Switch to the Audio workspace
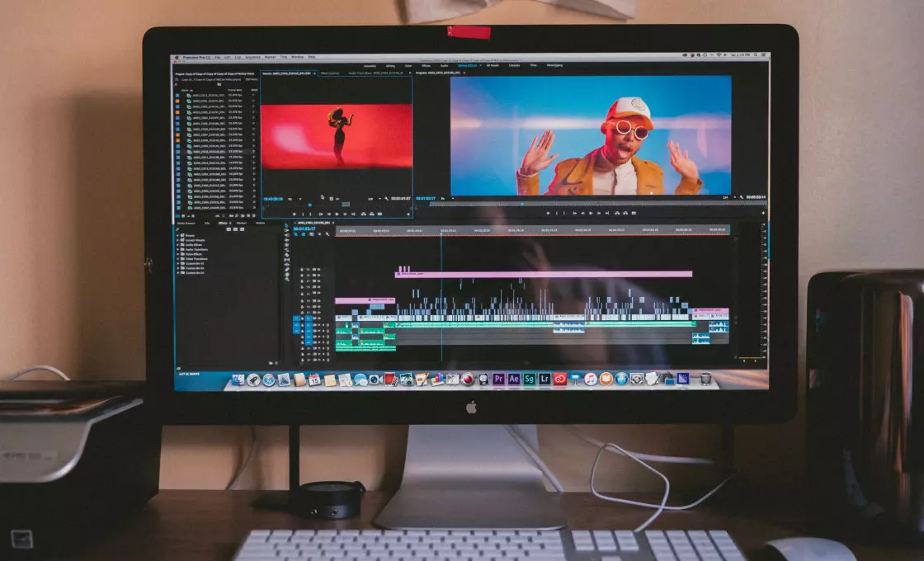The width and height of the screenshot is (924, 561). (444, 65)
